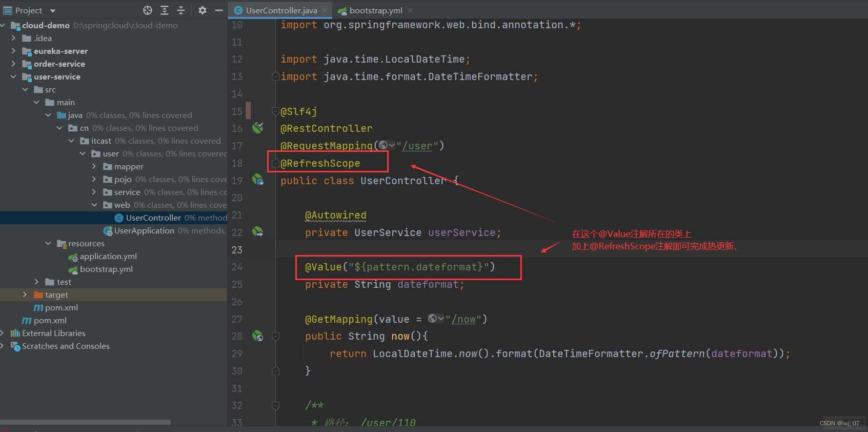Click the locate/select opened file target icon
The image size is (868, 432).
click(148, 10)
